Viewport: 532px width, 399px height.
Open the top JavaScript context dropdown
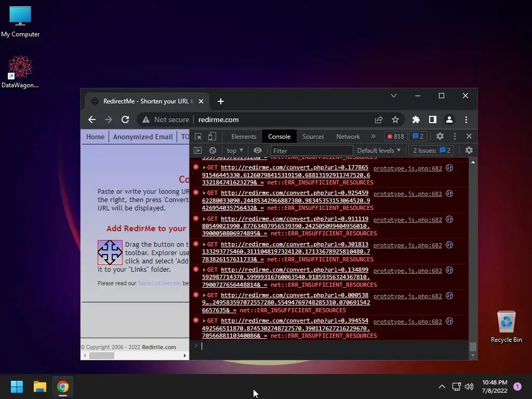click(x=235, y=150)
